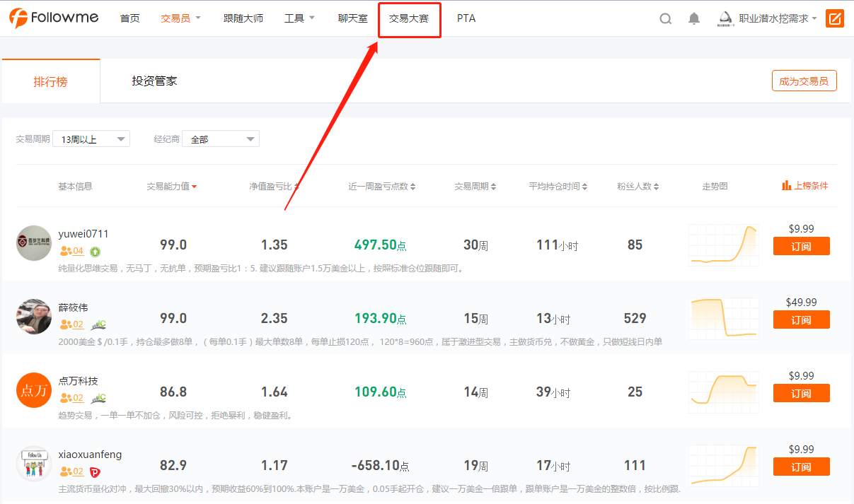Open the 经纪商 全部 dropdown
This screenshot has width=854, height=504.
[221, 139]
